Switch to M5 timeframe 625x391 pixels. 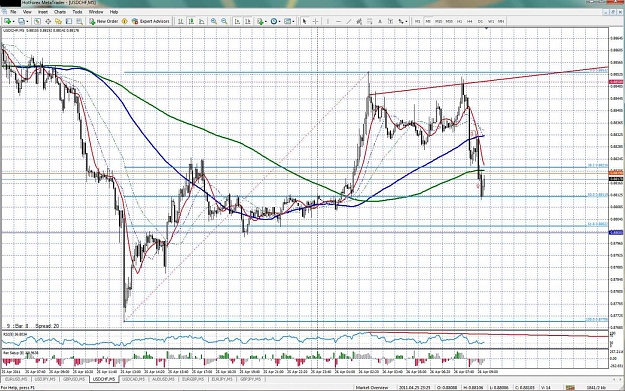[x=428, y=21]
